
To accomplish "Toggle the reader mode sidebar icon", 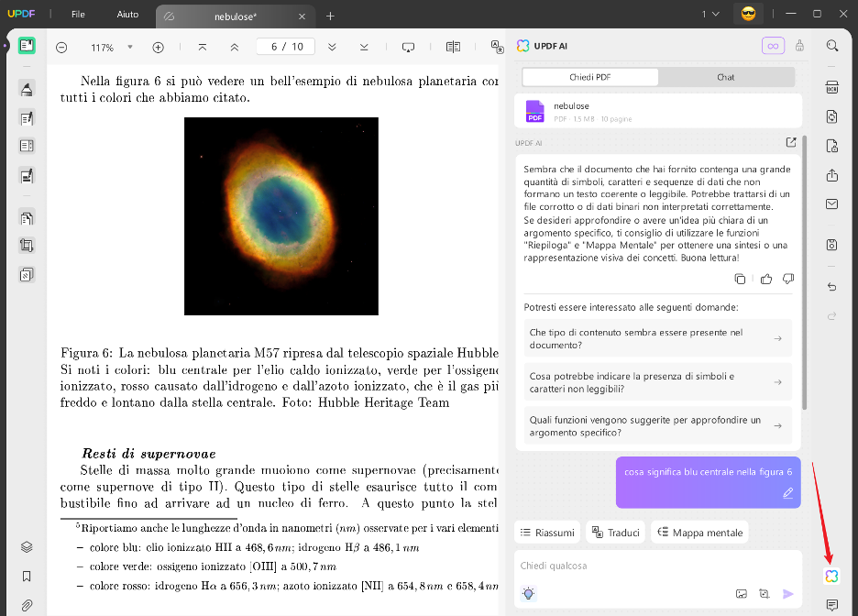I will [x=27, y=46].
